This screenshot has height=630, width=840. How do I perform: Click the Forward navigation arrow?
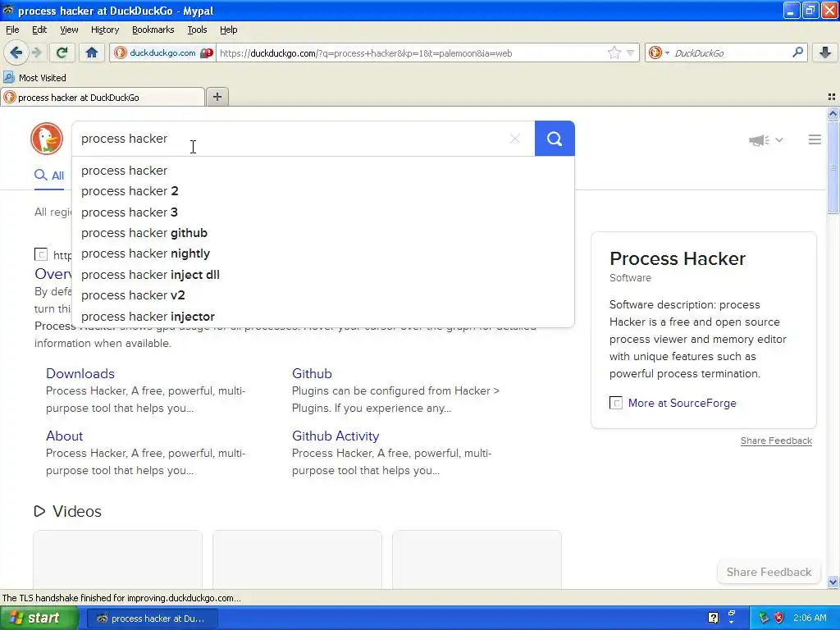[x=37, y=52]
